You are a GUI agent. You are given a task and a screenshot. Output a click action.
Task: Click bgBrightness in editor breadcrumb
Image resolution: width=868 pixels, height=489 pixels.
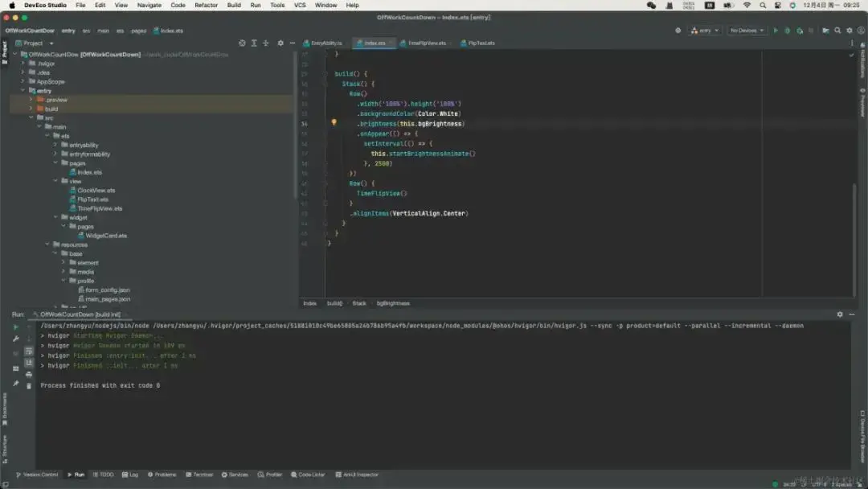click(x=393, y=303)
